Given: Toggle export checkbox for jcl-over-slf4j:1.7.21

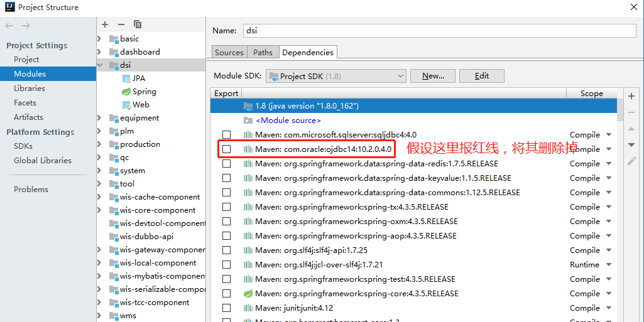Looking at the screenshot, I should (x=226, y=265).
